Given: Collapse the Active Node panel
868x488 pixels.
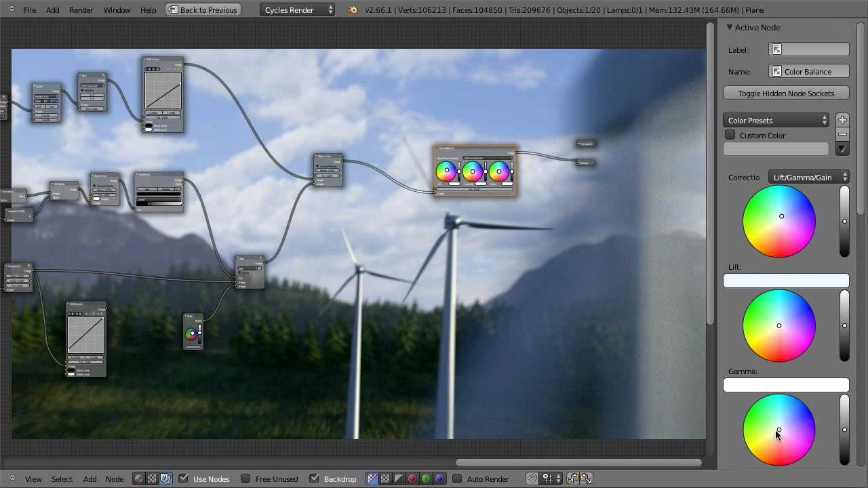Looking at the screenshot, I should click(x=730, y=27).
